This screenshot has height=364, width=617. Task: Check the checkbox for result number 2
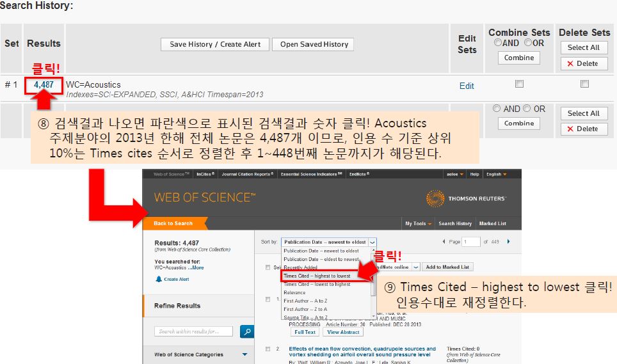coord(268,349)
